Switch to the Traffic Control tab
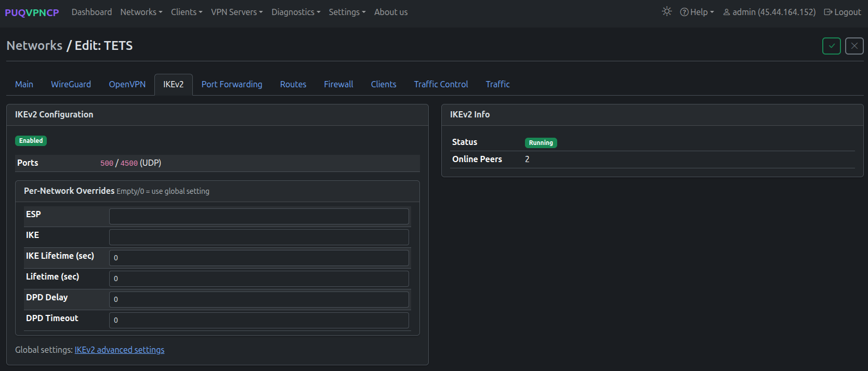868x371 pixels. click(x=441, y=84)
